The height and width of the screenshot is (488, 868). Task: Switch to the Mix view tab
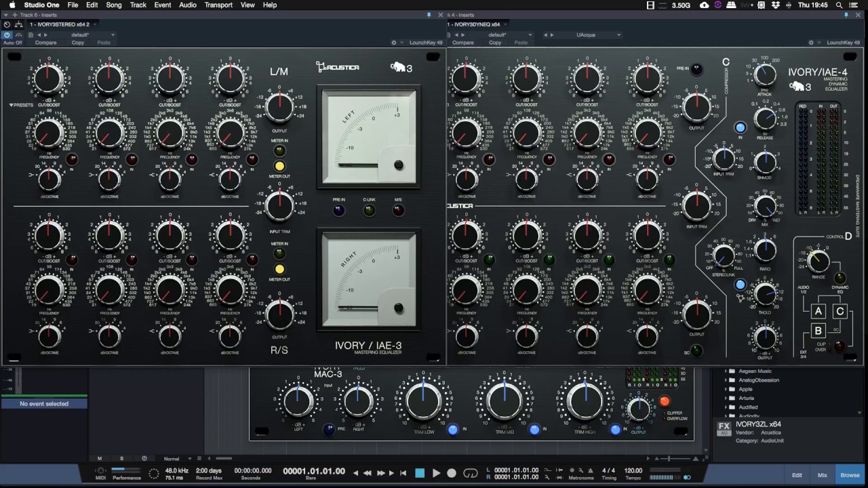tap(822, 475)
